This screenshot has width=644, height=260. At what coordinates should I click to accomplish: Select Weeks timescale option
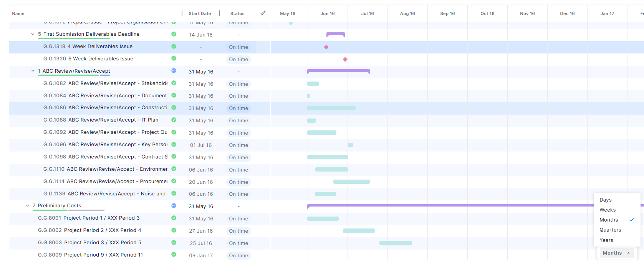point(608,210)
